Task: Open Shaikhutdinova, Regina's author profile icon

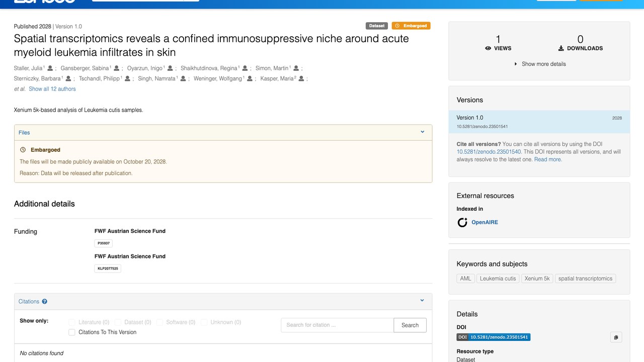Action: [245, 68]
